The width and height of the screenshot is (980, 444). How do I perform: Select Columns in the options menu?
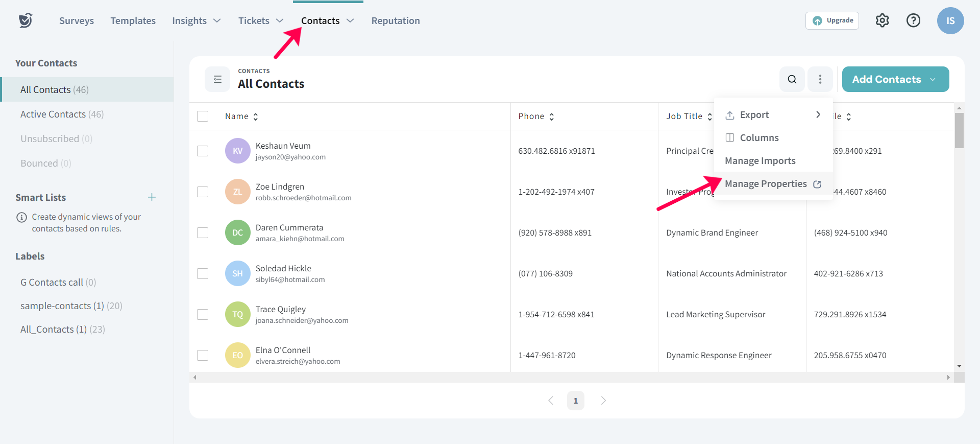pos(759,138)
